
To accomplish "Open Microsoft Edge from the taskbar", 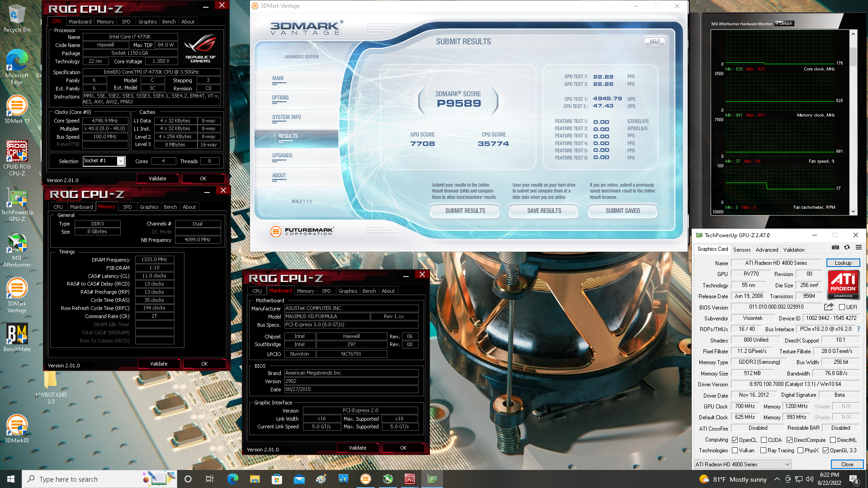I will tap(232, 479).
